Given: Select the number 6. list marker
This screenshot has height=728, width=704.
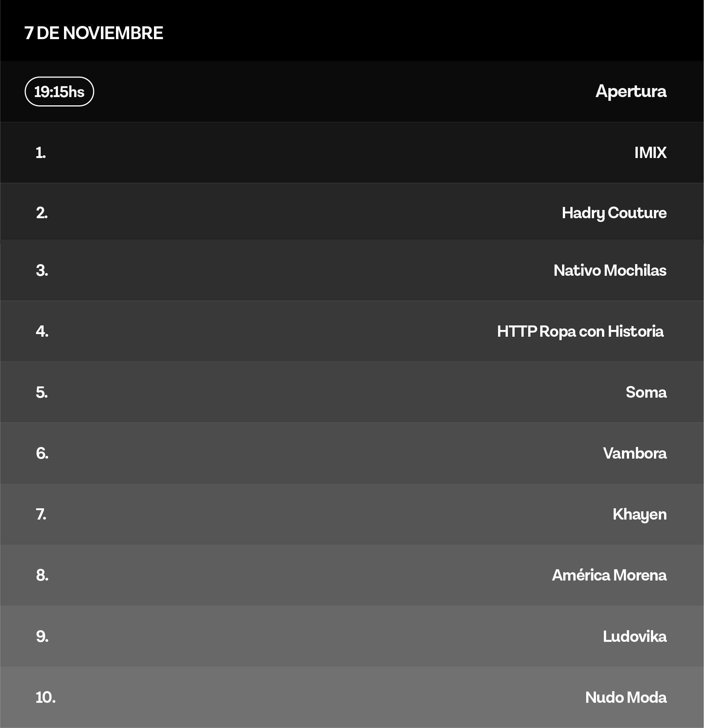Looking at the screenshot, I should 42,453.
